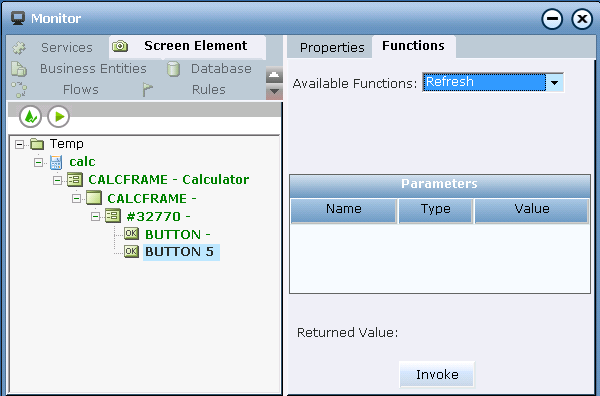Screen dimensions: 600x396
Task: Collapse the #32770 tree node
Action: [x=95, y=217]
